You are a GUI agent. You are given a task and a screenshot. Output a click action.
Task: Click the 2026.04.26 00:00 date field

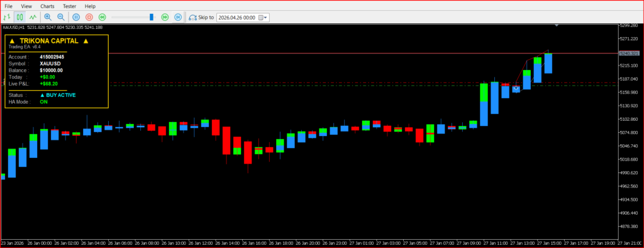[x=237, y=17]
